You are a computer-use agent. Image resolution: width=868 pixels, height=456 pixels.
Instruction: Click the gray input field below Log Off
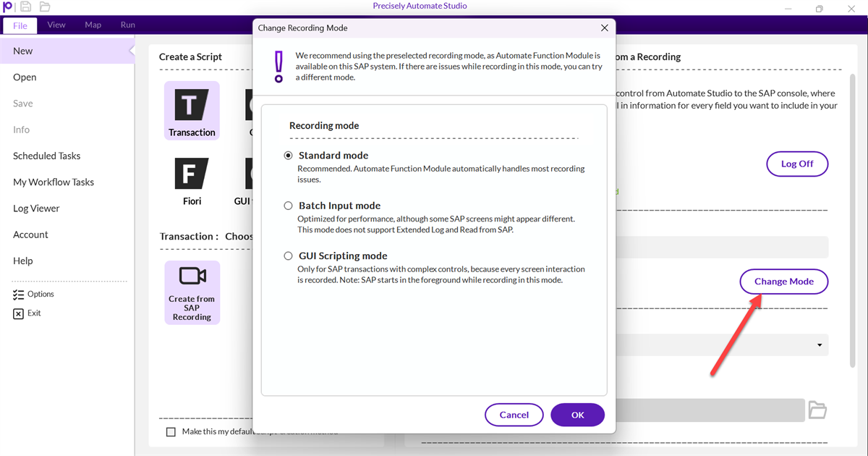point(722,248)
